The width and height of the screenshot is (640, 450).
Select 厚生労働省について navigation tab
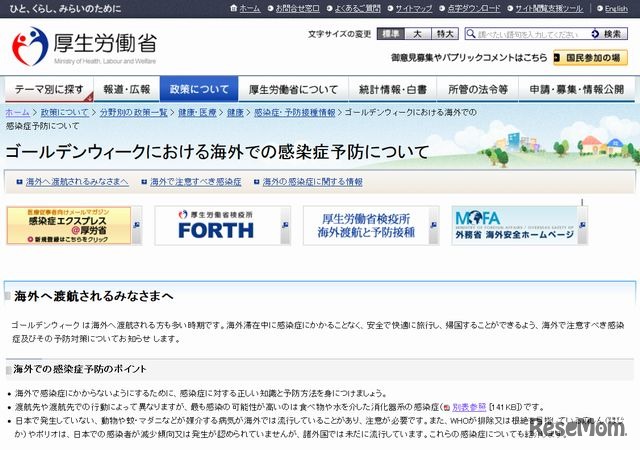(293, 89)
